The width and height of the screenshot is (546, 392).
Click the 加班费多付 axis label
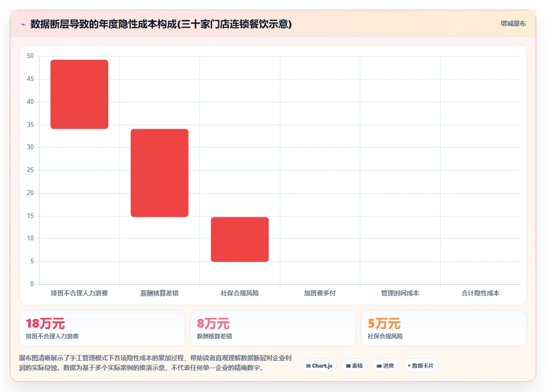pos(320,293)
